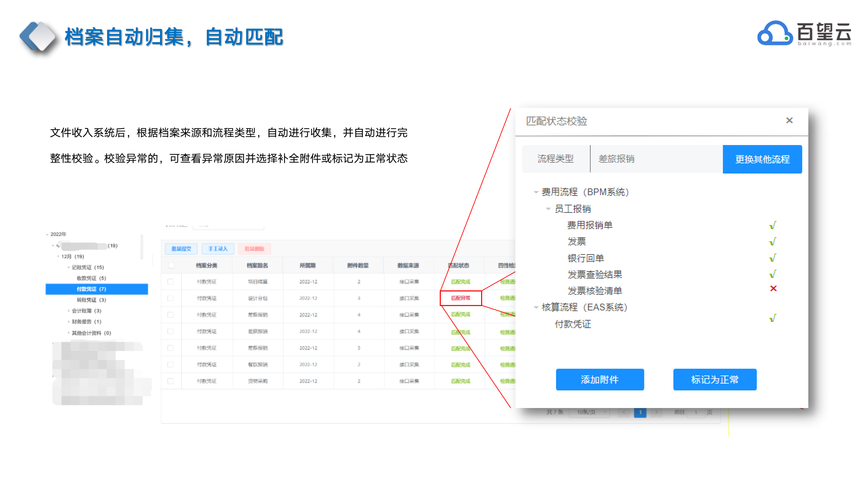
Task: Click the 更换其他流程 button
Action: [x=762, y=159]
